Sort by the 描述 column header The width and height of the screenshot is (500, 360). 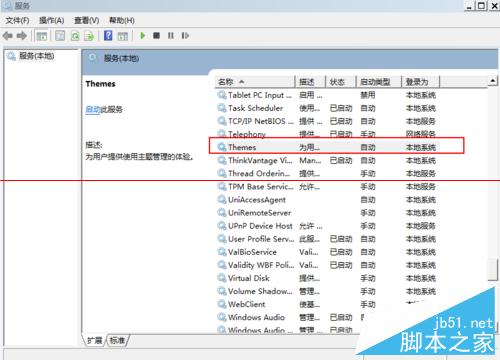(x=310, y=82)
